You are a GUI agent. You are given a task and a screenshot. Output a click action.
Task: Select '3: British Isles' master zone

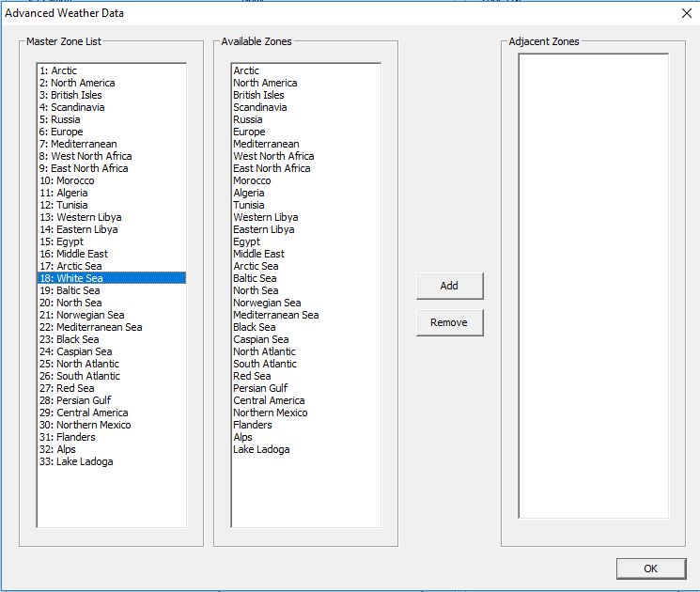[112, 95]
